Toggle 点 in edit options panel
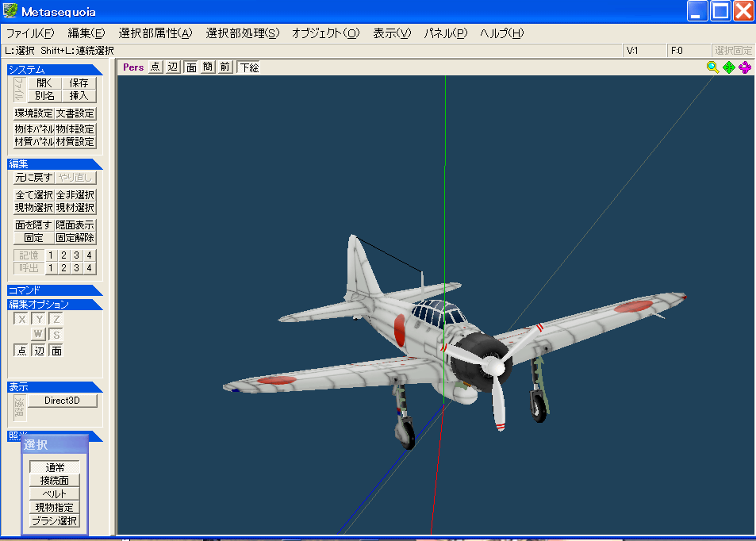 [21, 351]
